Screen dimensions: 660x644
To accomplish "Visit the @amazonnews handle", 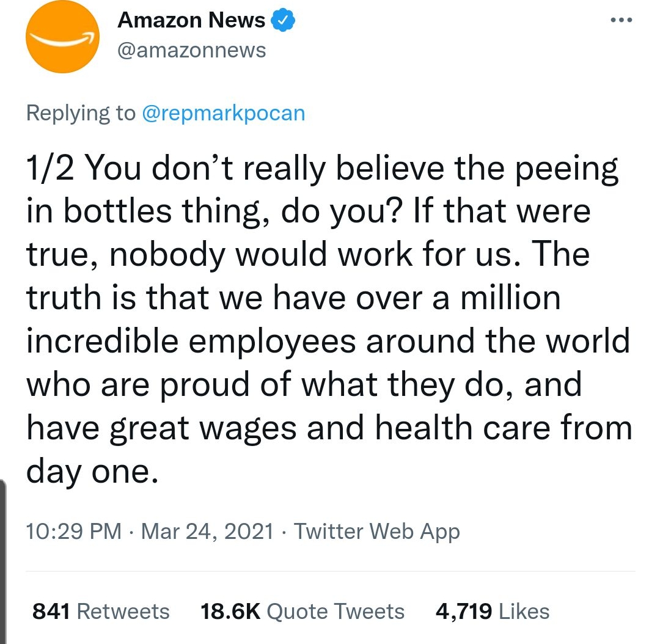I will [x=191, y=51].
